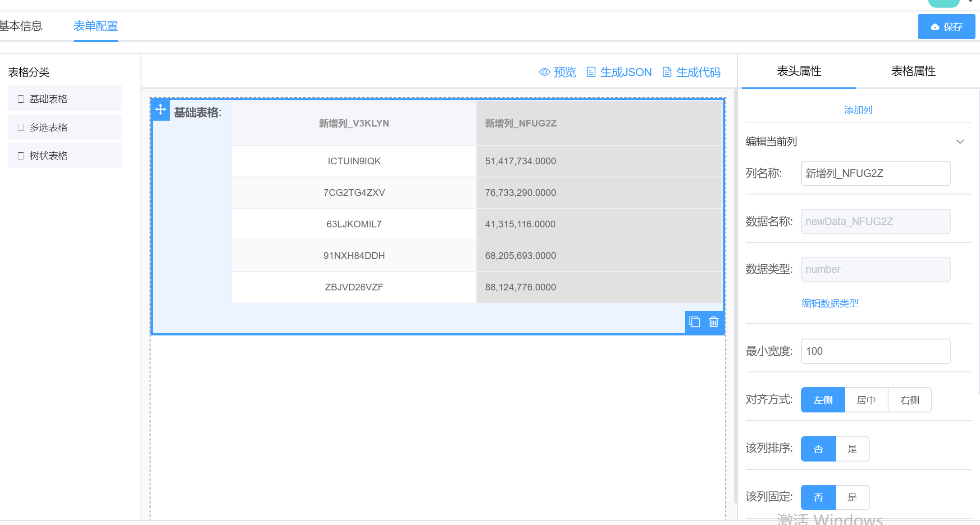Click the tree table square icon

coord(21,156)
